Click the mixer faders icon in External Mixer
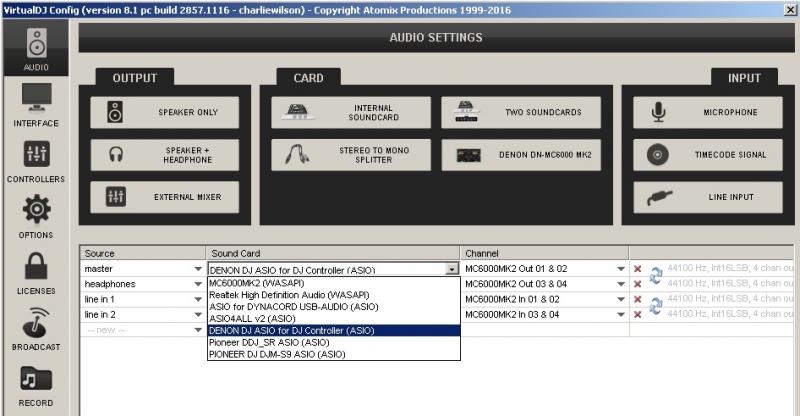 point(116,197)
